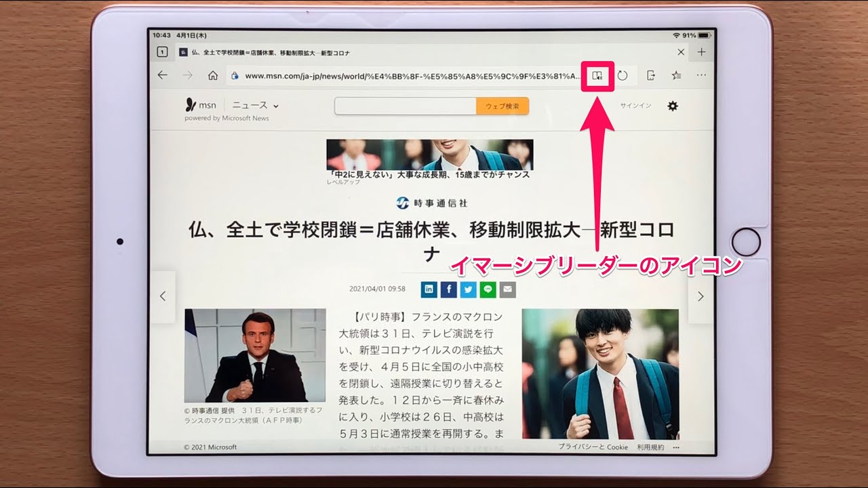This screenshot has height=488, width=868.
Task: Share the article on Facebook
Action: (x=448, y=289)
